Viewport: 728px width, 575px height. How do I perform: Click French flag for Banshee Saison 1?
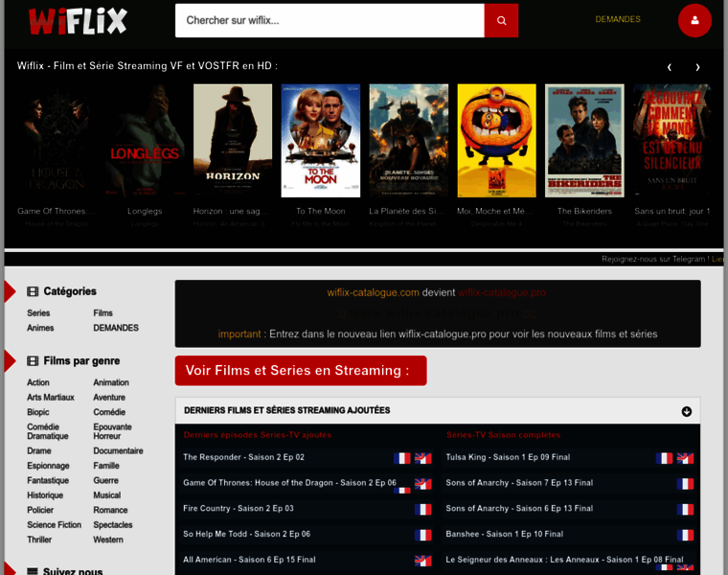(685, 535)
